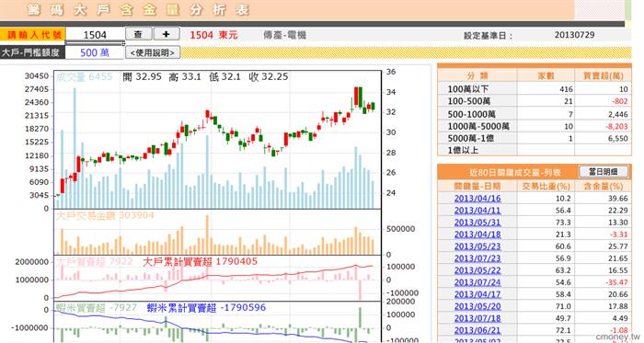The height and width of the screenshot is (343, 644).
Task: Click the -8,203 net buy value
Action: (x=616, y=126)
